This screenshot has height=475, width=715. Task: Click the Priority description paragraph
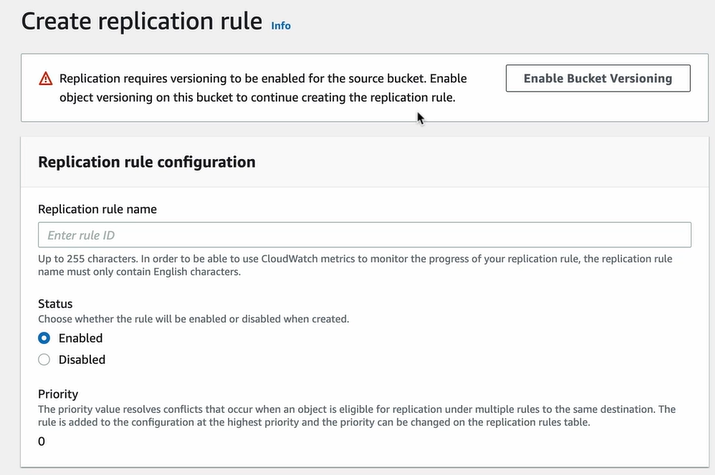[x=357, y=416]
